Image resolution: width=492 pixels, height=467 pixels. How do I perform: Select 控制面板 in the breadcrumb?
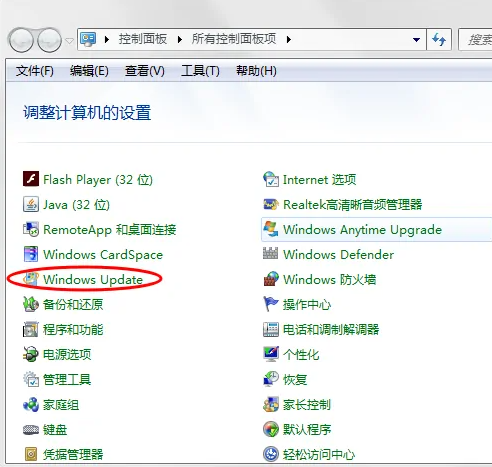143,39
